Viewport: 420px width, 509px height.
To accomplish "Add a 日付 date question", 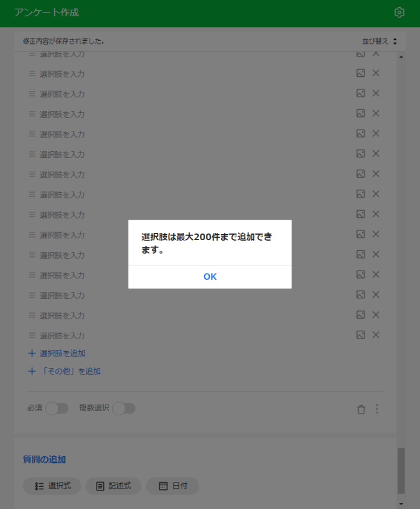I will pos(172,486).
